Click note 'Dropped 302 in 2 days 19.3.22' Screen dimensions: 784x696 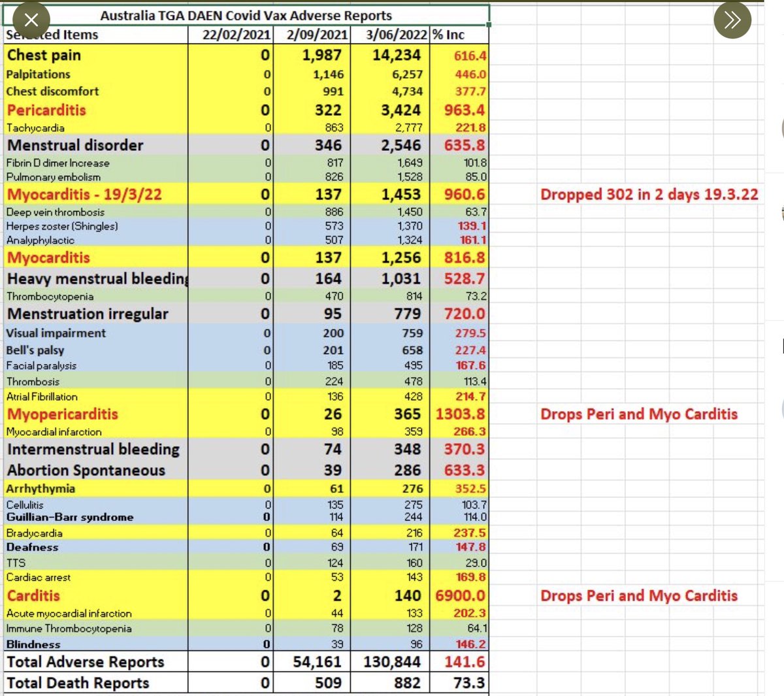[x=649, y=195]
